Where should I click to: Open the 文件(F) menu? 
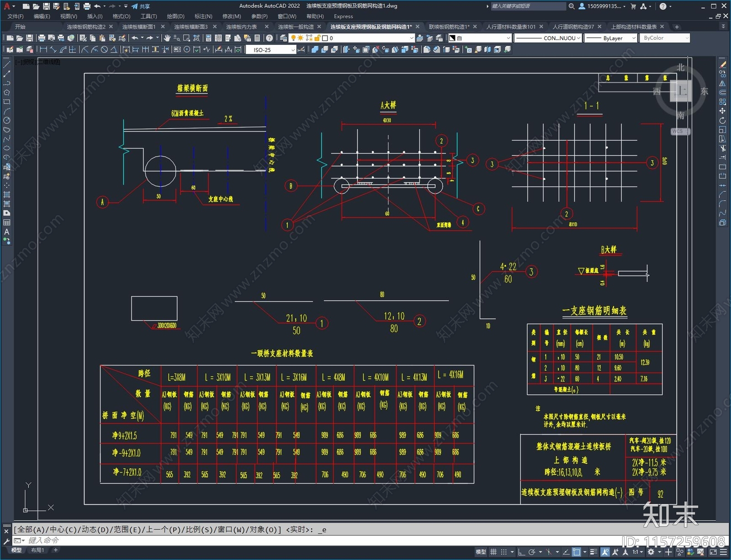pos(15,16)
